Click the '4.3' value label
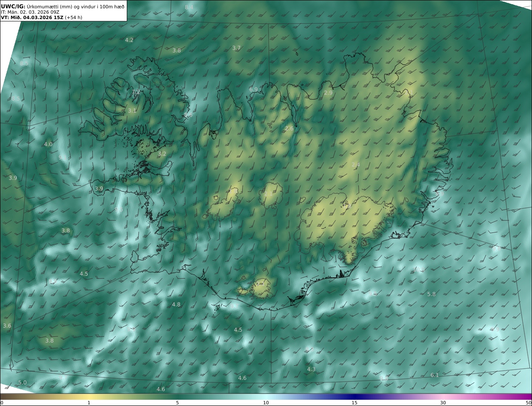The width and height of the screenshot is (532, 406). pos(311,369)
